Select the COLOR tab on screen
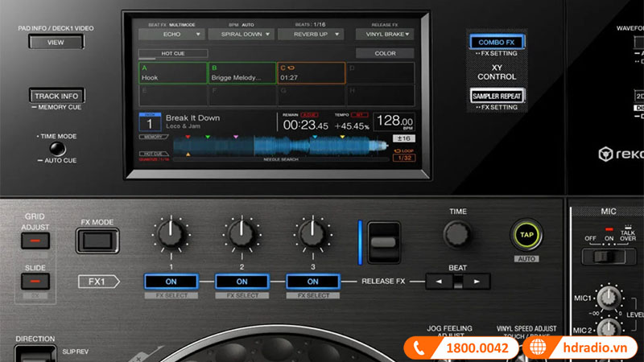 [385, 54]
